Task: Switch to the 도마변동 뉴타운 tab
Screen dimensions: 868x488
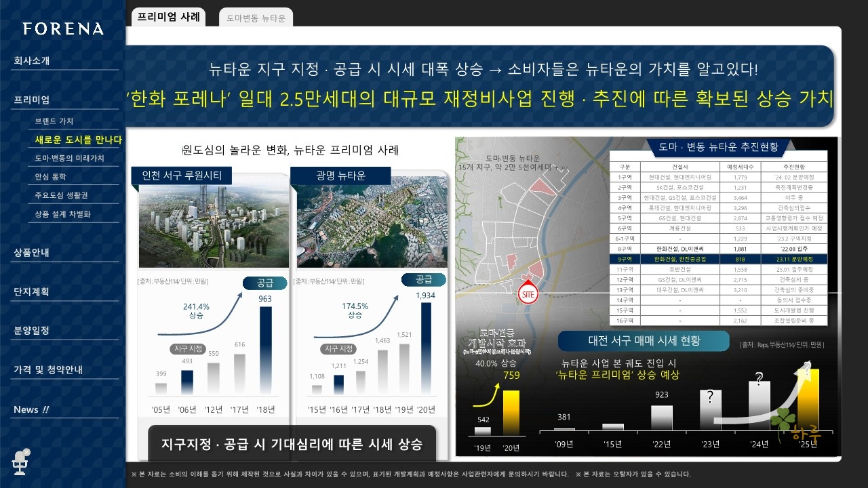Action: click(256, 18)
